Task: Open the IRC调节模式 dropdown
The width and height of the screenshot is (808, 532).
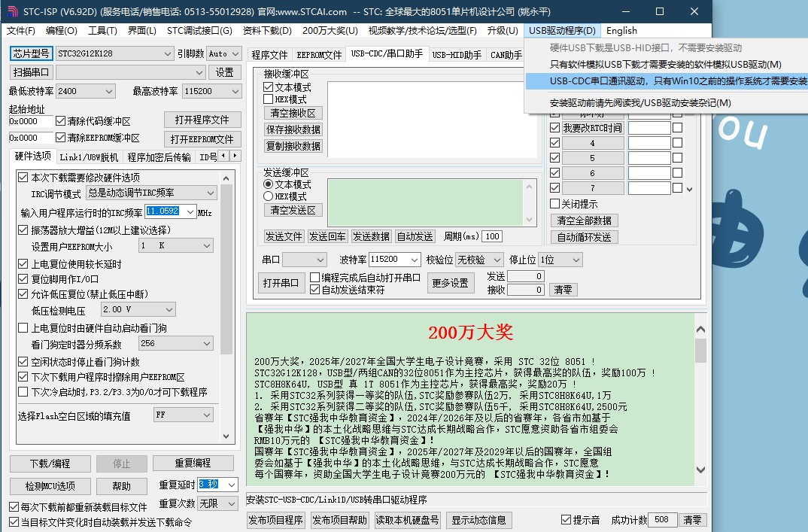Action: (210, 193)
